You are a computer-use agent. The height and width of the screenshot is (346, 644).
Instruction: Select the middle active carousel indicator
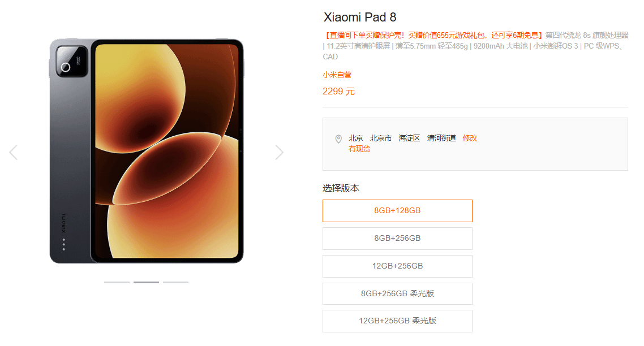(146, 282)
